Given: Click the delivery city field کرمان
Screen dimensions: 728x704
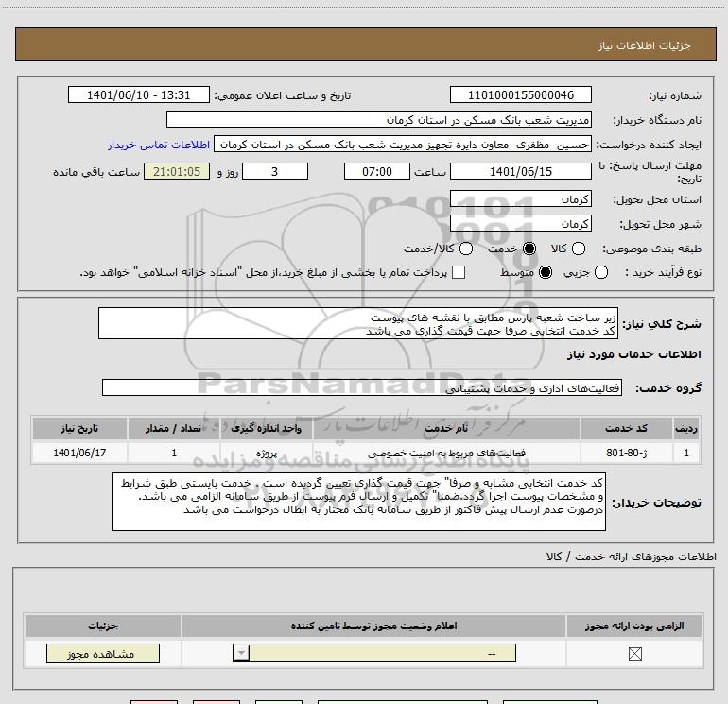Looking at the screenshot, I should 520,224.
